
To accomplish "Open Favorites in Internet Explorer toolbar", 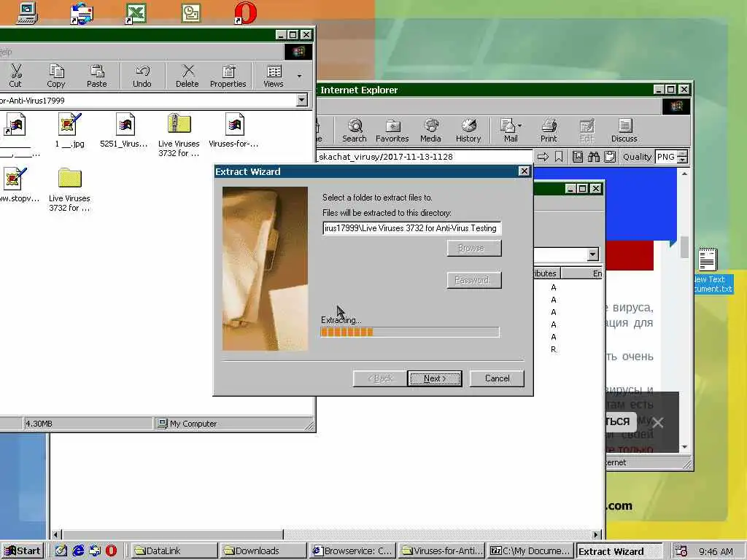I will (x=392, y=131).
